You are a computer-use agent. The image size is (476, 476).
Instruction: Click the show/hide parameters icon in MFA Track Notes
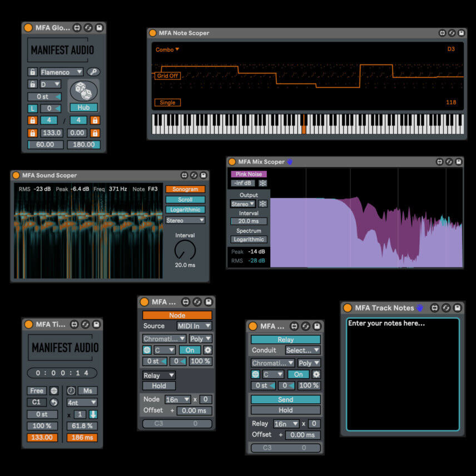click(435, 308)
